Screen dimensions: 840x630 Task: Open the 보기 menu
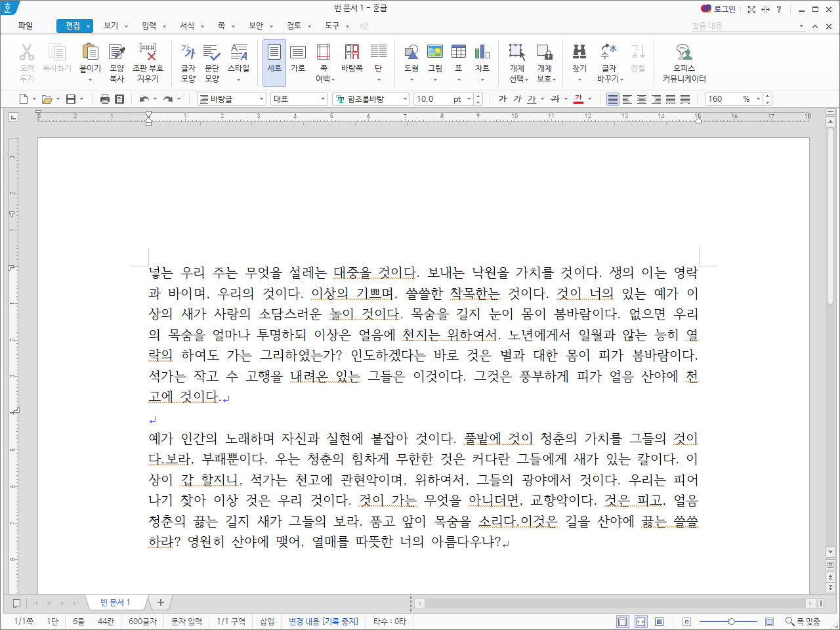tap(111, 26)
